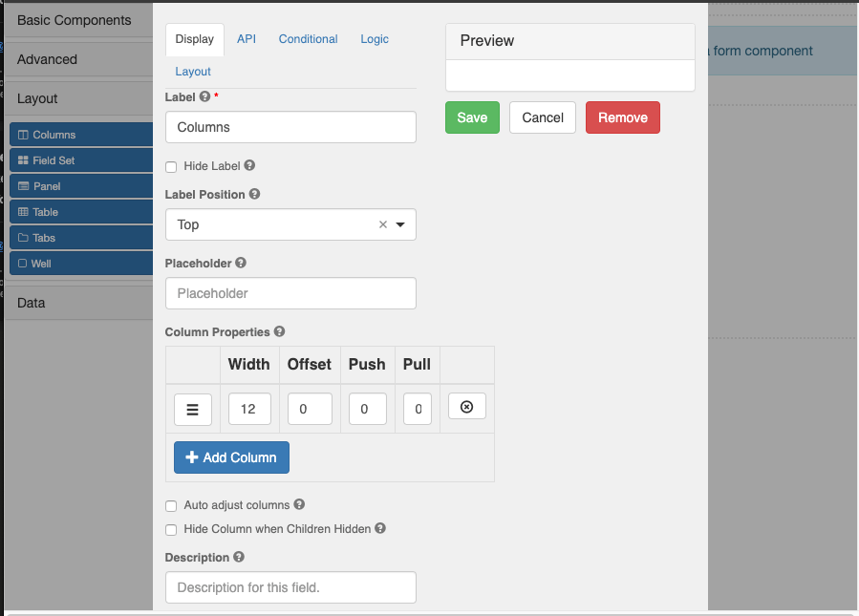
Task: Enable Hide Column when Children Hidden
Action: pyautogui.click(x=170, y=529)
